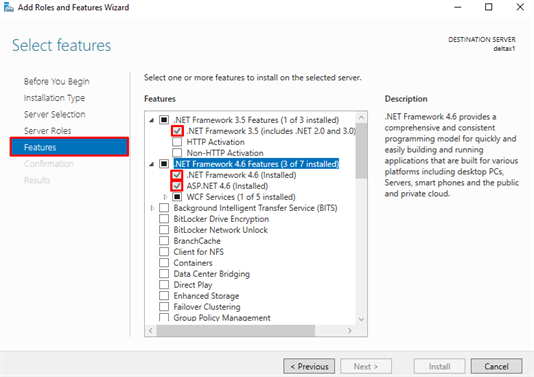The height and width of the screenshot is (377, 534).
Task: Select the Direct Play row label
Action: coord(193,285)
